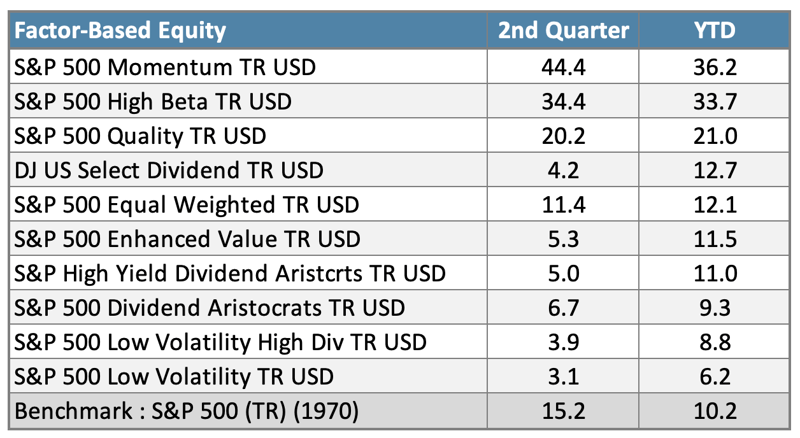
Task: Select the YTD column header
Action: (715, 30)
